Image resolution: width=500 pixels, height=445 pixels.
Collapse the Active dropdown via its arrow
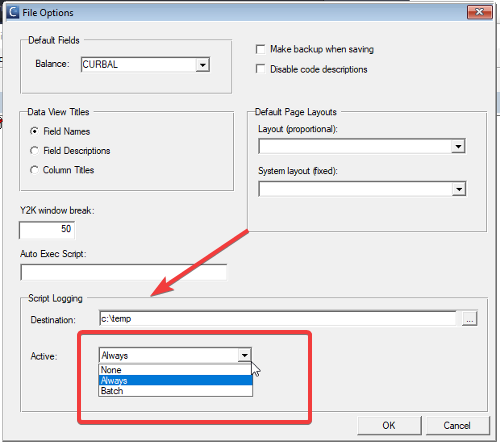click(244, 355)
